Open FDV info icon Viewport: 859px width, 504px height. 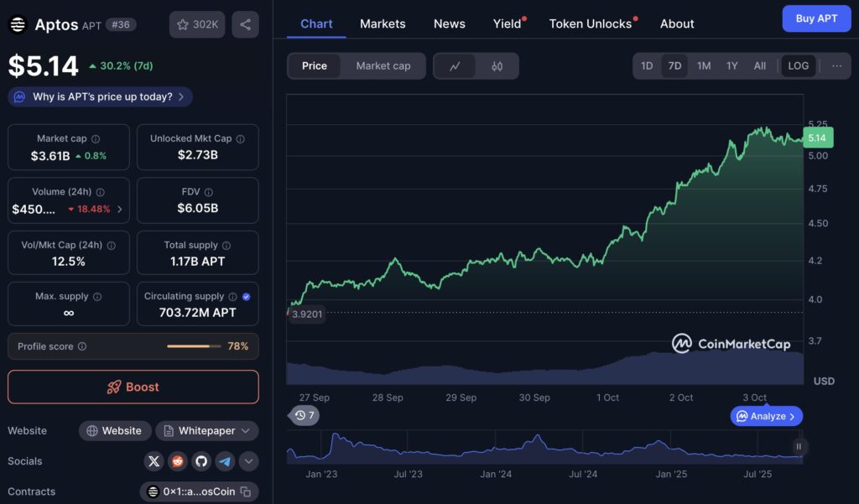209,192
